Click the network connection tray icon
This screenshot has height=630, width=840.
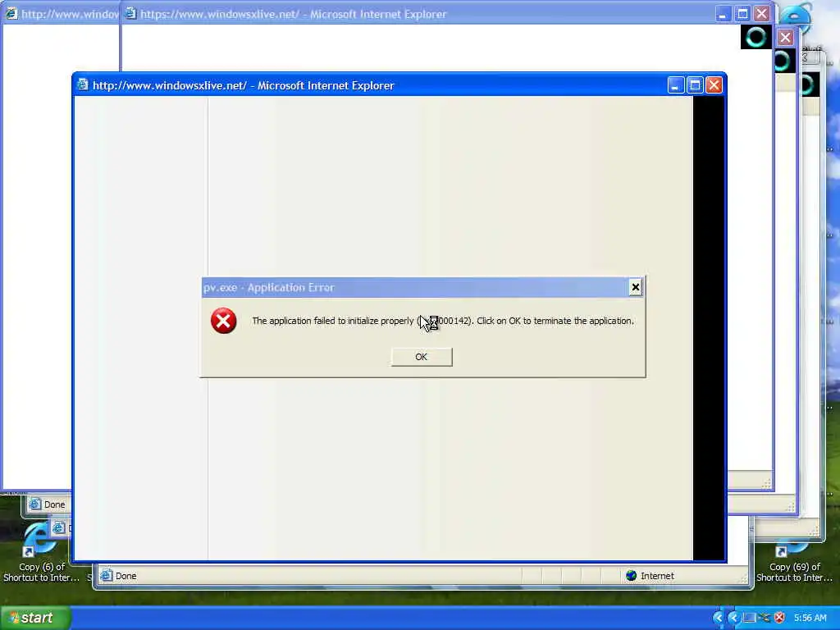pyautogui.click(x=765, y=618)
